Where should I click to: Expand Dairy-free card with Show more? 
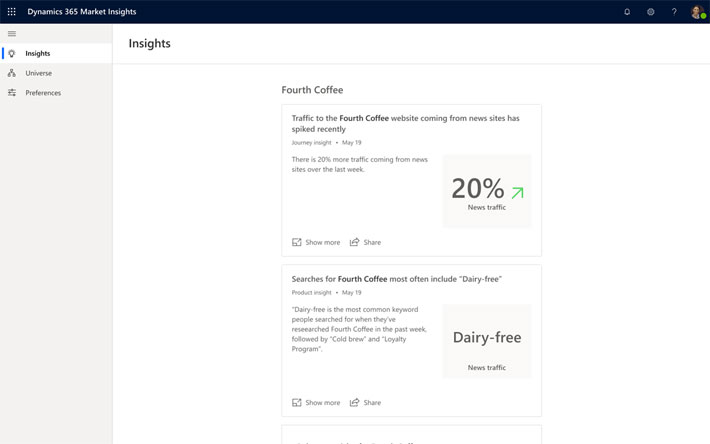(x=316, y=402)
